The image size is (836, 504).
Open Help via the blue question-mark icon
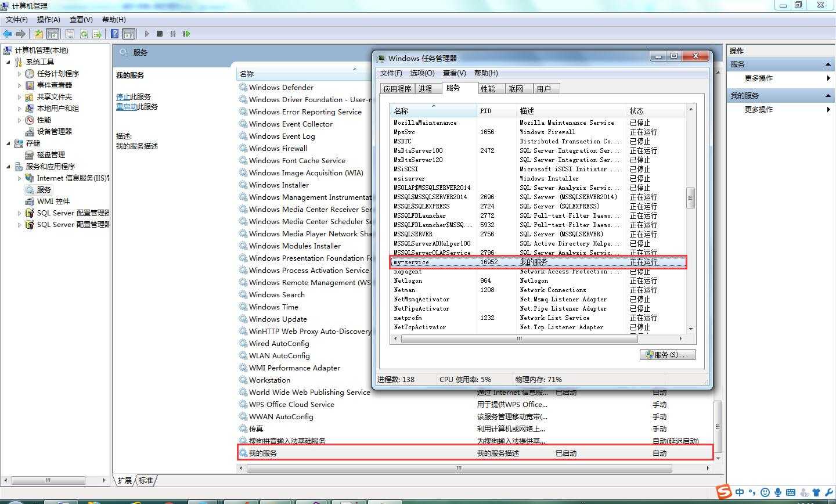pos(115,34)
